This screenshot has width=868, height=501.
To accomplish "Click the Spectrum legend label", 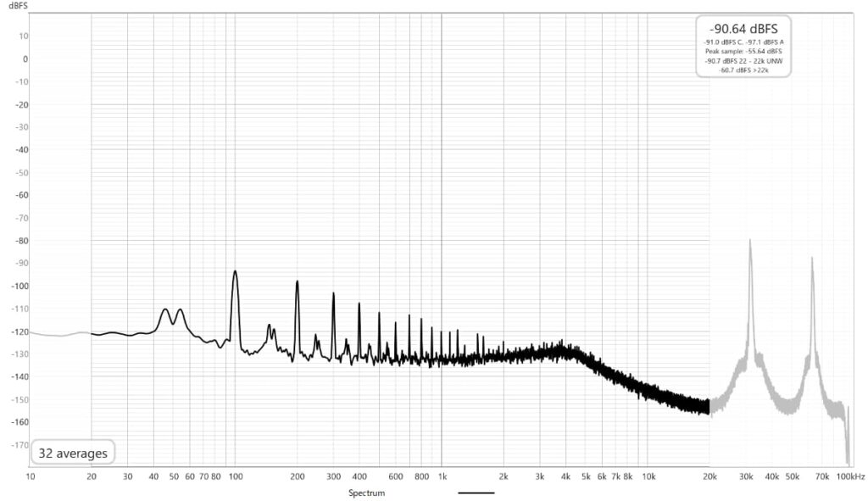I will point(368,493).
